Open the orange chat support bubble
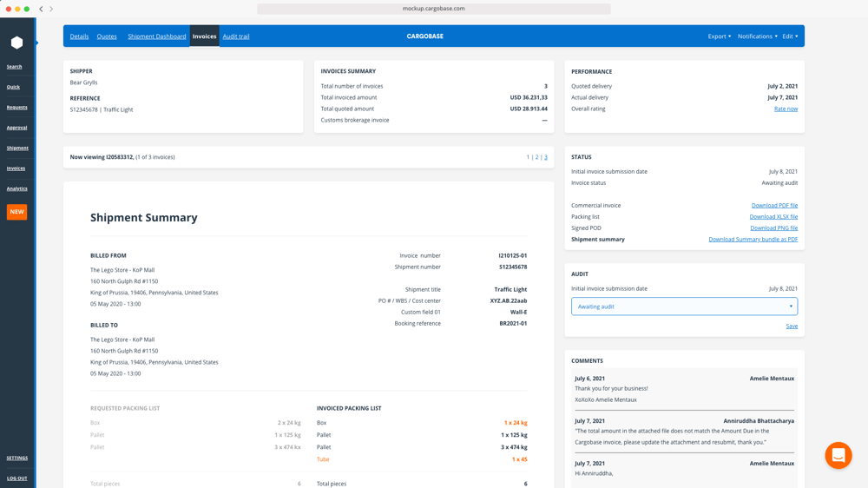 point(838,455)
